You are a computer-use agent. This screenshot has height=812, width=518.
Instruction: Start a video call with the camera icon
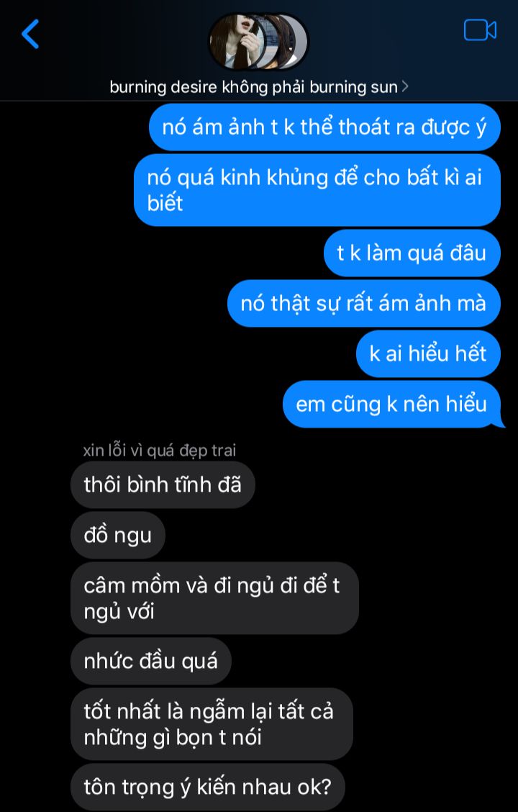pyautogui.click(x=480, y=30)
